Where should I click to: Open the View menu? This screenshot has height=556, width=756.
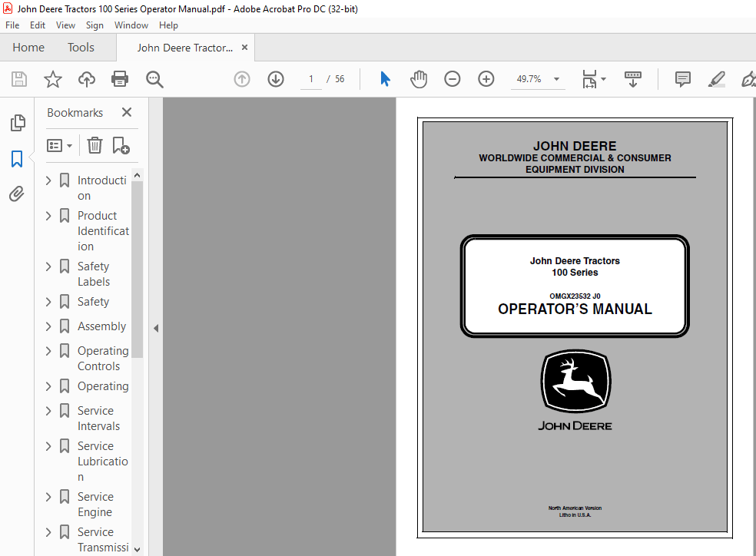click(65, 25)
